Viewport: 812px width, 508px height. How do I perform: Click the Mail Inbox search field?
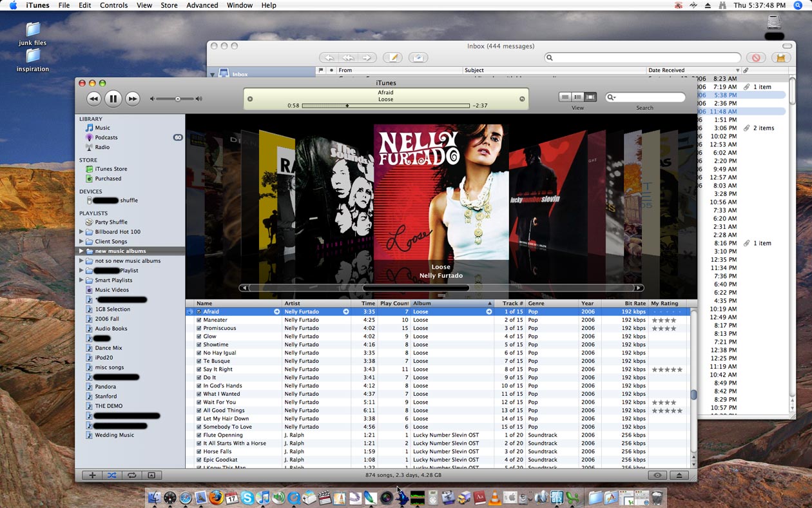[643, 57]
